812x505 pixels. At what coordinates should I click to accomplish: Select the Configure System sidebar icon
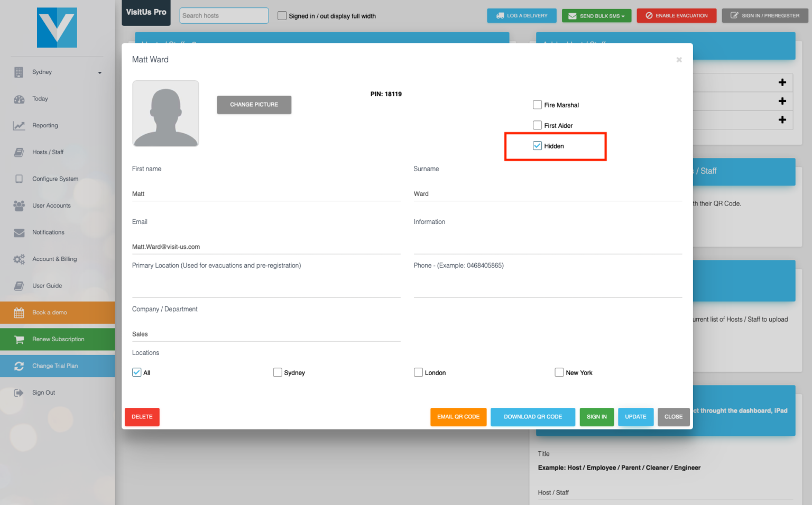tap(19, 179)
